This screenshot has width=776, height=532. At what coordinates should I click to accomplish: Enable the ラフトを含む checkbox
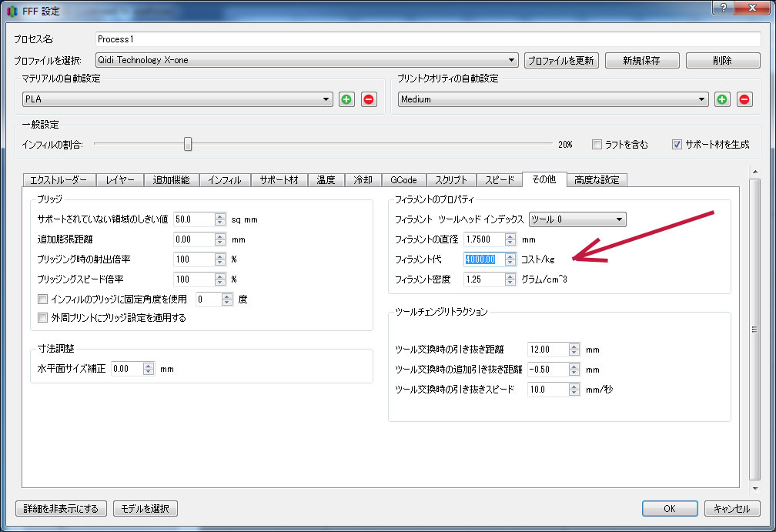coord(597,144)
